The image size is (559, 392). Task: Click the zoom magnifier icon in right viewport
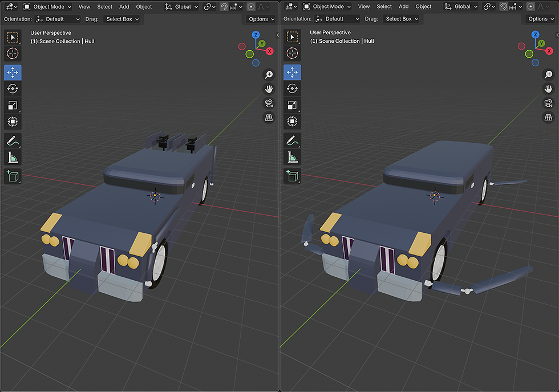pos(548,75)
